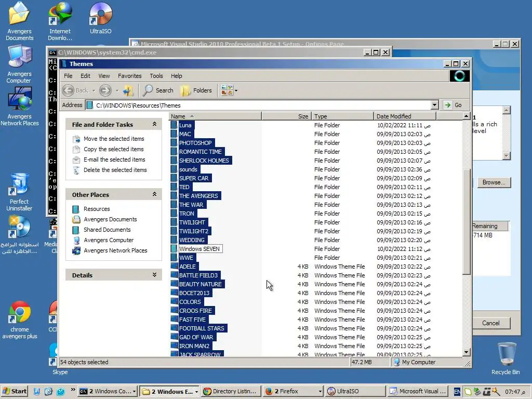The width and height of the screenshot is (532, 399).
Task: Sort by the Size column header
Action: coord(286,116)
